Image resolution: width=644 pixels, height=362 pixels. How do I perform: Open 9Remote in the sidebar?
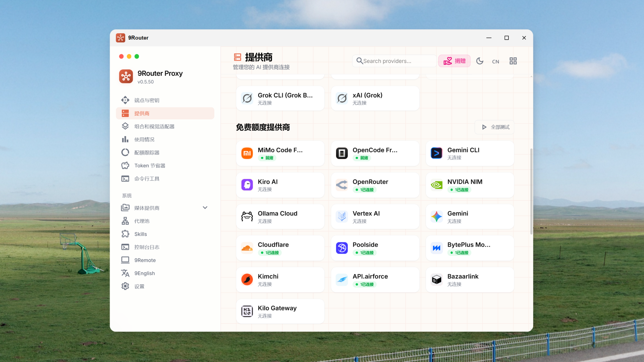[x=165, y=260]
